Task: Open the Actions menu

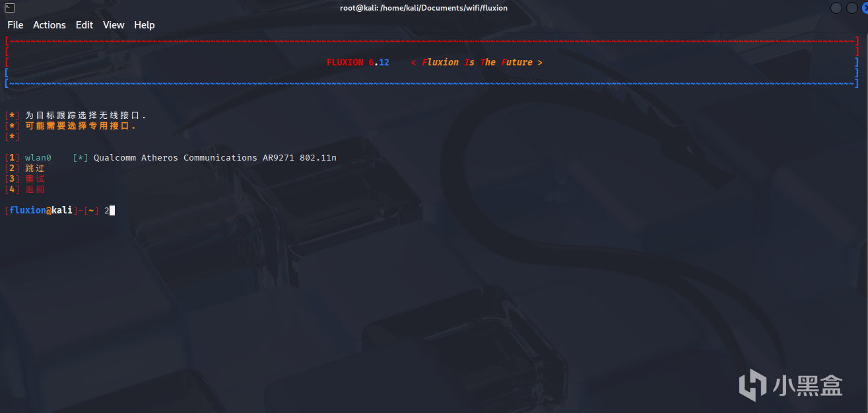Action: (50, 25)
